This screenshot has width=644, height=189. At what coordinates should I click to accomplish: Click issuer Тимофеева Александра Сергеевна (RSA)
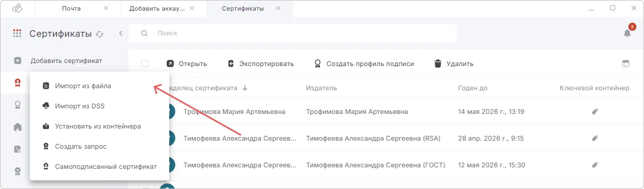[x=374, y=138]
